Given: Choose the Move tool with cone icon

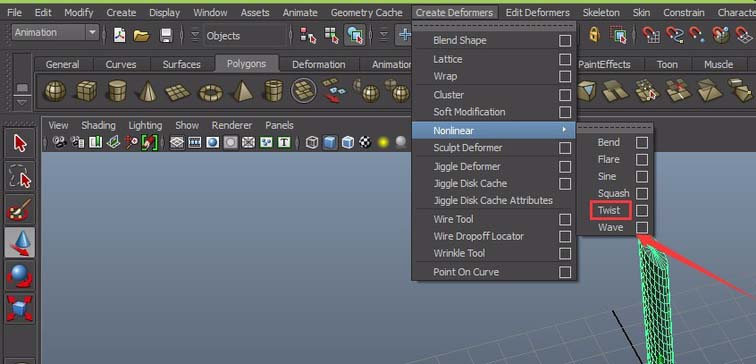Looking at the screenshot, I should [20, 243].
